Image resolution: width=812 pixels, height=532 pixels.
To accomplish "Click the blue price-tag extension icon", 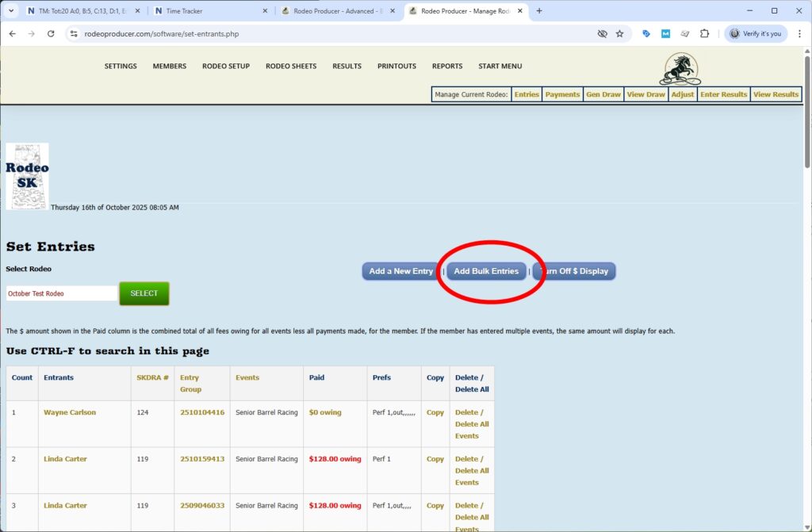I will (645, 33).
